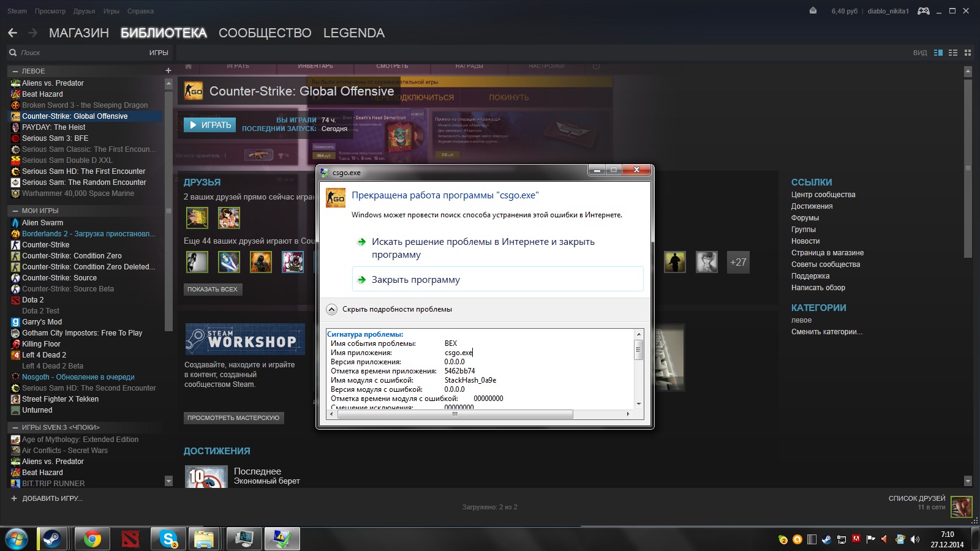Open the Windows Start orb
The height and width of the screenshot is (551, 980).
[x=17, y=539]
